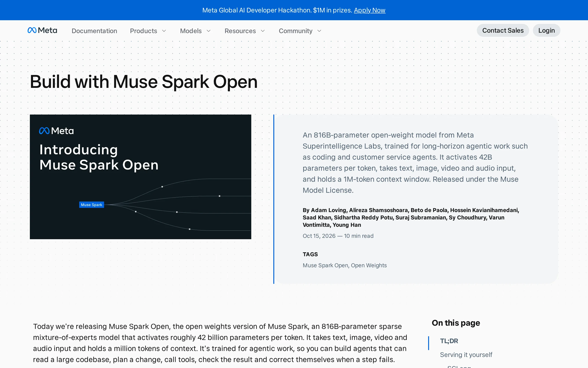Screen dimensions: 588x368
Task: Click the Oct 15, 2026 — 10 min read text
Action: [x=338, y=236]
